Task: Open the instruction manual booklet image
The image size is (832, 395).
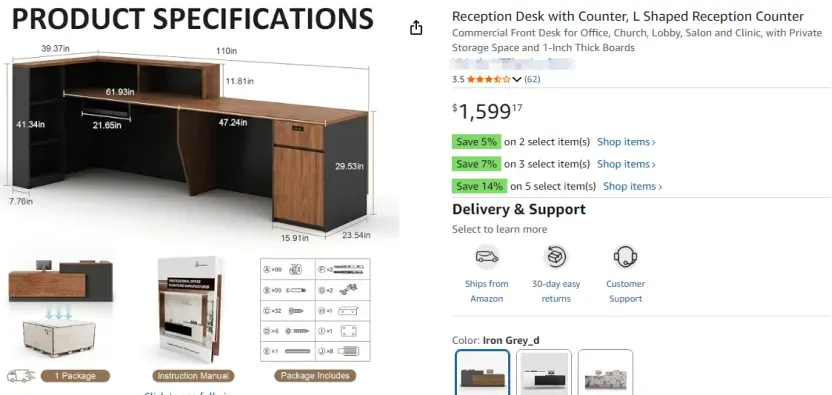Action: point(192,308)
